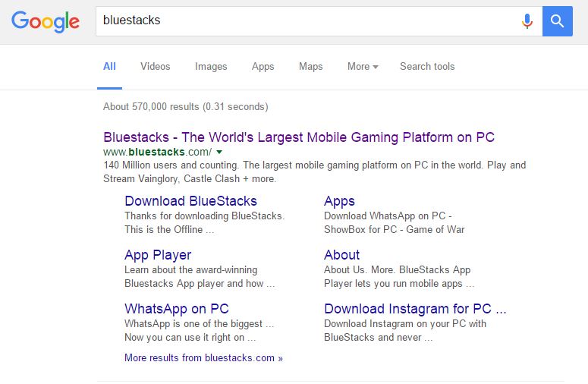588x384 pixels.
Task: Open the Bluestacks World's Largest Mobile Gaming result
Action: pyautogui.click(x=299, y=137)
